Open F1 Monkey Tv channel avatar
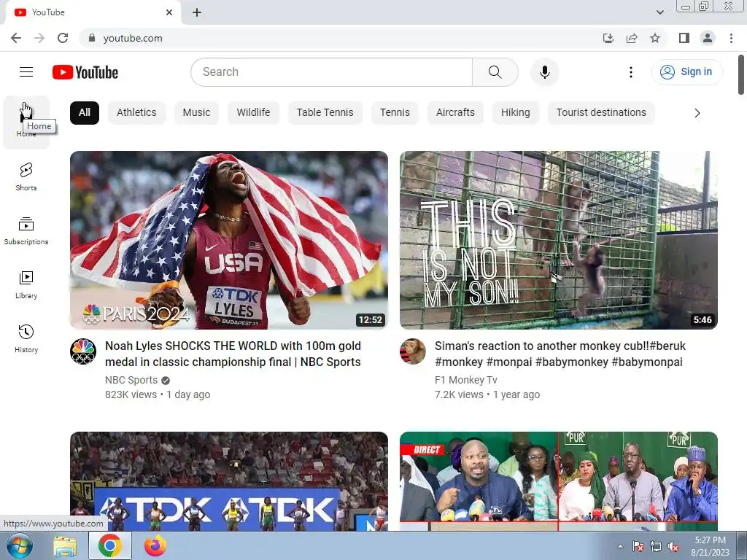747x560 pixels. tap(413, 351)
